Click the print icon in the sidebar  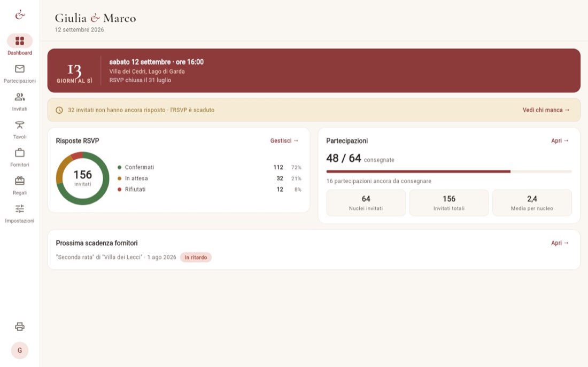pos(20,326)
